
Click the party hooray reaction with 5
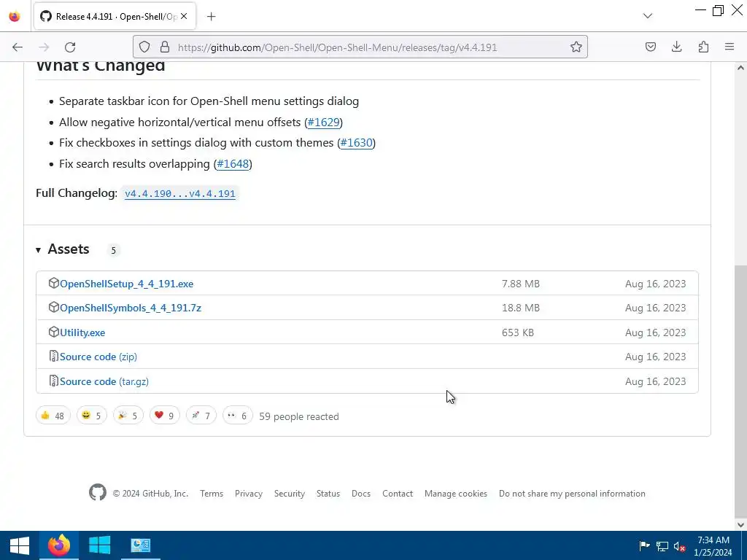tap(128, 416)
